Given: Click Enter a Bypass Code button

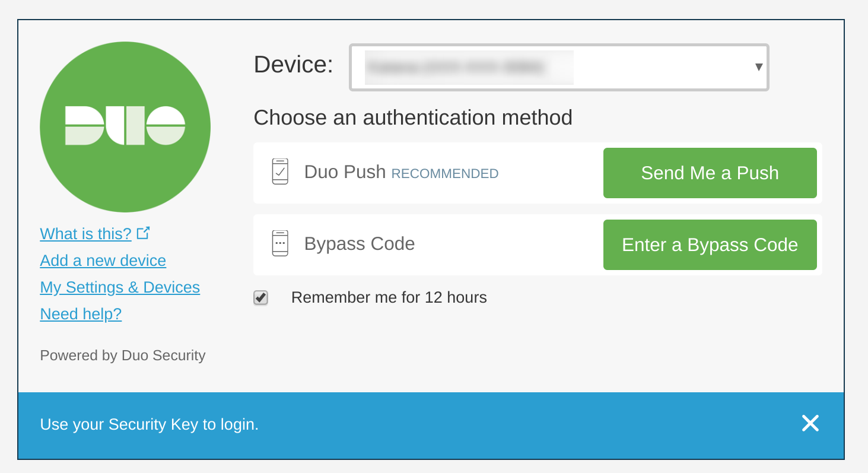Looking at the screenshot, I should pyautogui.click(x=710, y=245).
